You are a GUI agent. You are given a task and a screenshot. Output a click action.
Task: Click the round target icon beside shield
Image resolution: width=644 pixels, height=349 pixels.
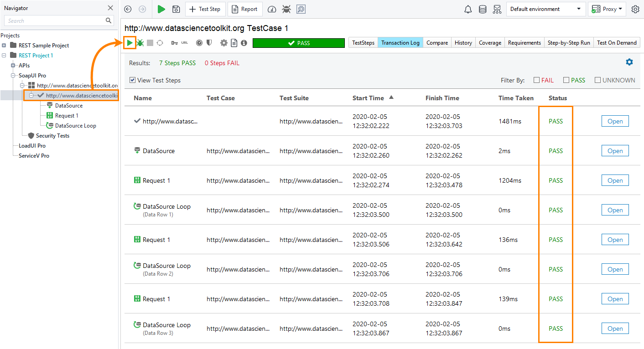tap(199, 43)
